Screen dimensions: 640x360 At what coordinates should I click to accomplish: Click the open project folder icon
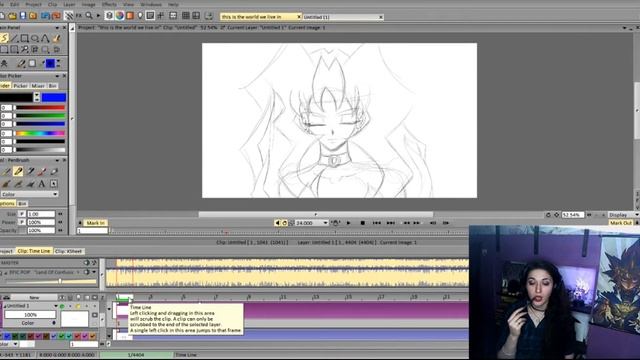coord(13,16)
